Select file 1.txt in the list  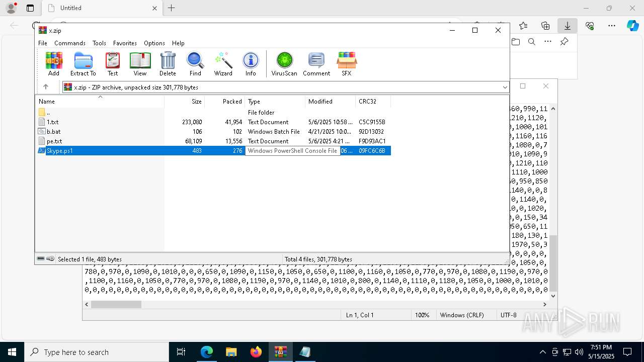coord(213,122)
